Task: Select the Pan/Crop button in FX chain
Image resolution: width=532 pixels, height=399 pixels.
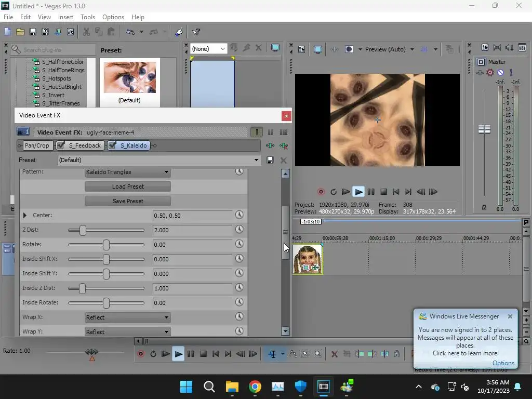Action: pos(37,145)
